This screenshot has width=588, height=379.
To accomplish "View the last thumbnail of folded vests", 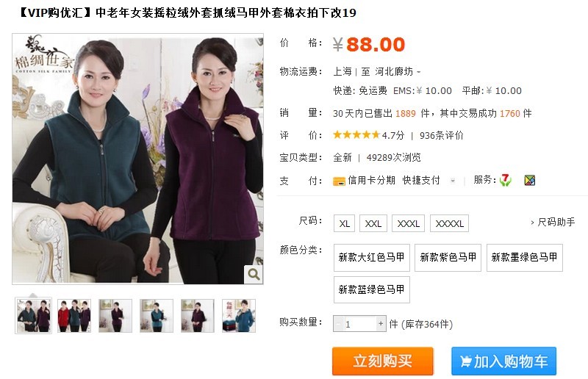I will click(238, 316).
